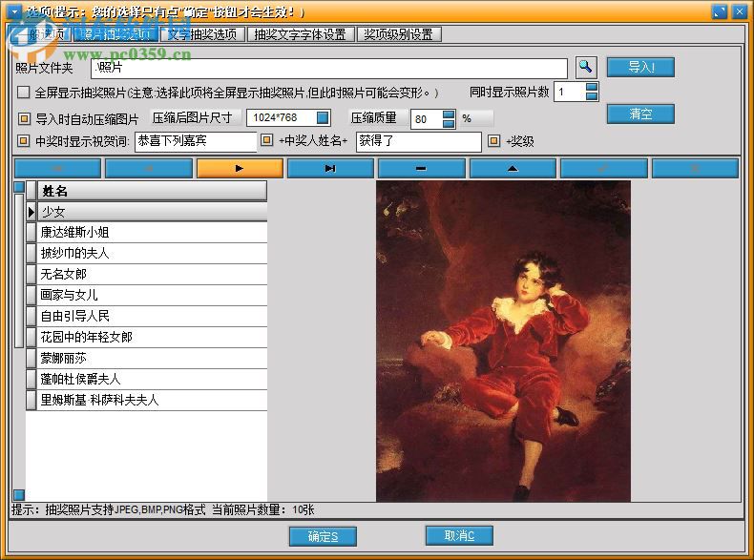Click the photo preview of the painting
The width and height of the screenshot is (754, 560).
click(503, 342)
